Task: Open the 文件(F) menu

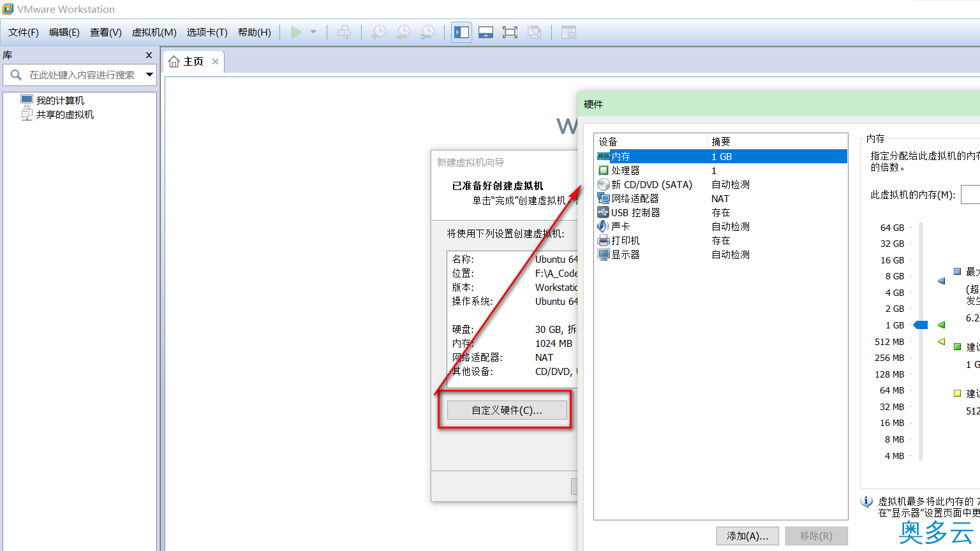Action: tap(24, 33)
